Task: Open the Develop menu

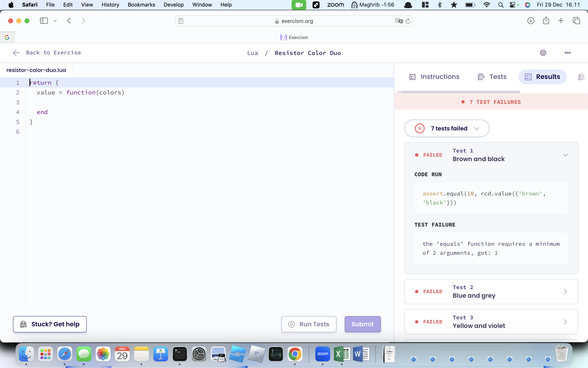Action: pyautogui.click(x=174, y=5)
